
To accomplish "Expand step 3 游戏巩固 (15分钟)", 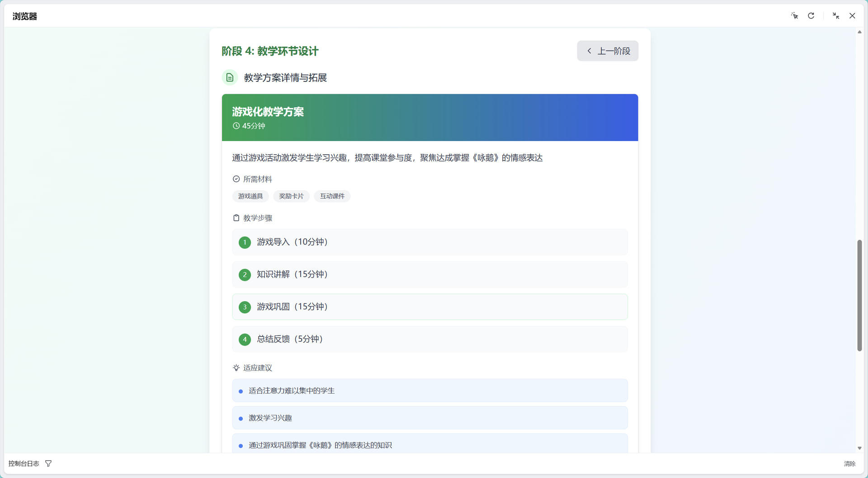I will click(x=429, y=307).
